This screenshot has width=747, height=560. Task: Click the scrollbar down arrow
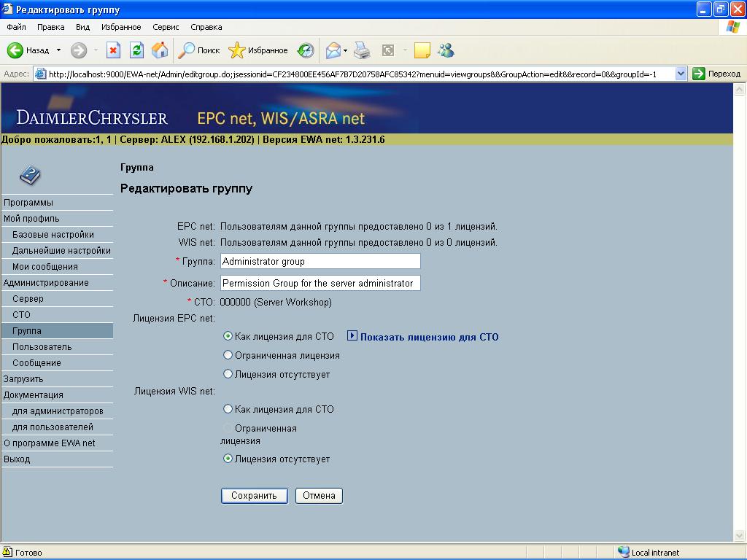pyautogui.click(x=740, y=535)
